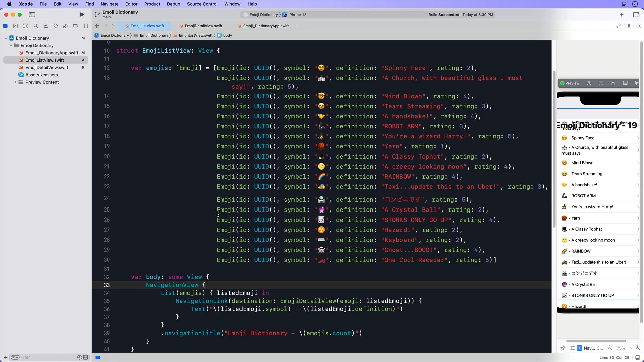Pin the preview canvas
This screenshot has width=644, height=362.
(x=563, y=348)
